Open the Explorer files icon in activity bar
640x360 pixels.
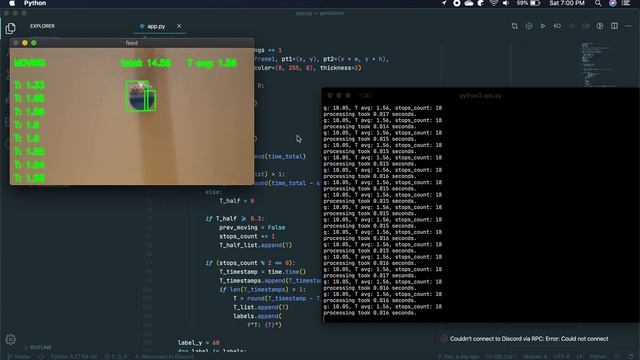pyautogui.click(x=11, y=28)
